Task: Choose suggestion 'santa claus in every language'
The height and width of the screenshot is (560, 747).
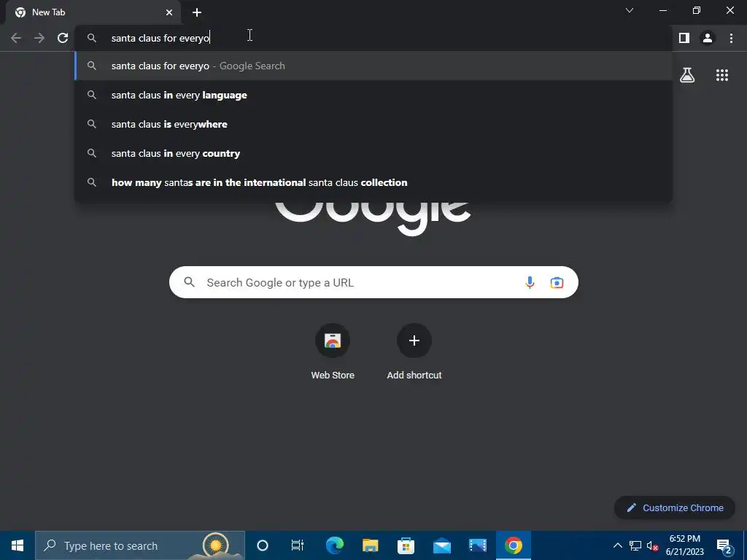Action: [x=373, y=95]
